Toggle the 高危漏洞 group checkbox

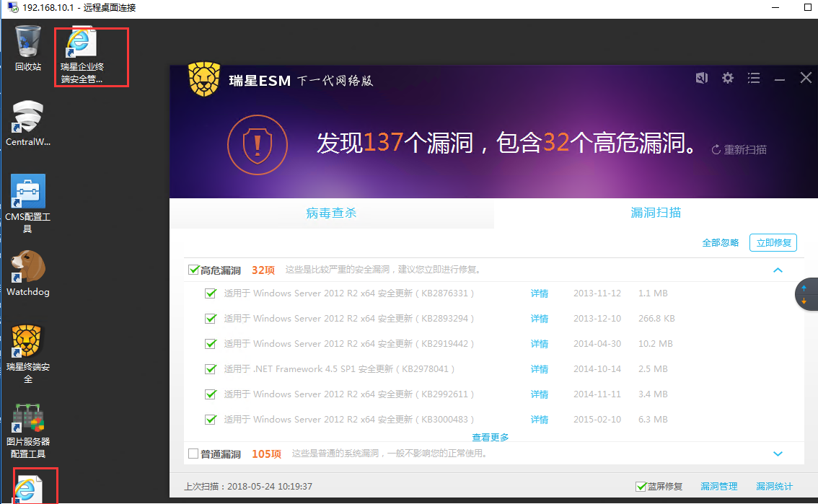[193, 270]
